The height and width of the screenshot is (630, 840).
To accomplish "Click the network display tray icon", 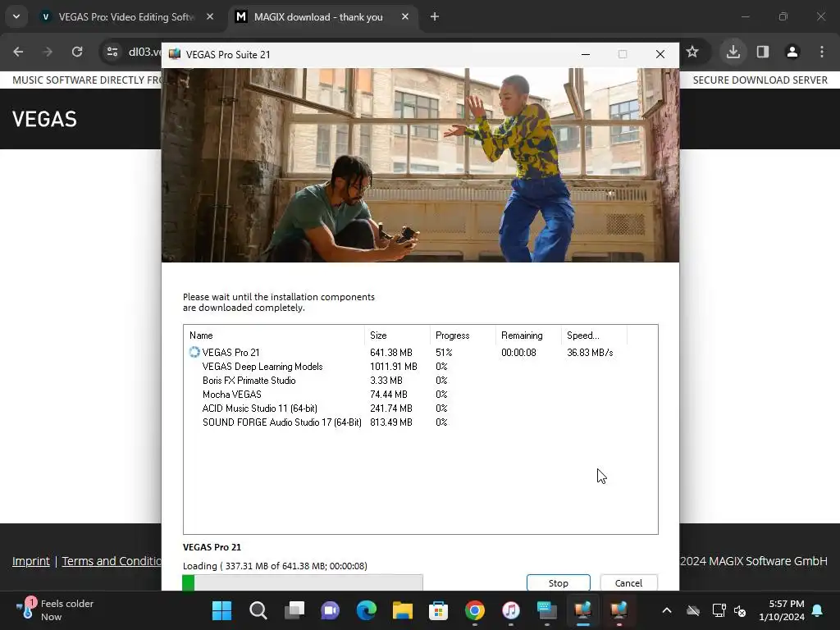I will click(x=719, y=610).
